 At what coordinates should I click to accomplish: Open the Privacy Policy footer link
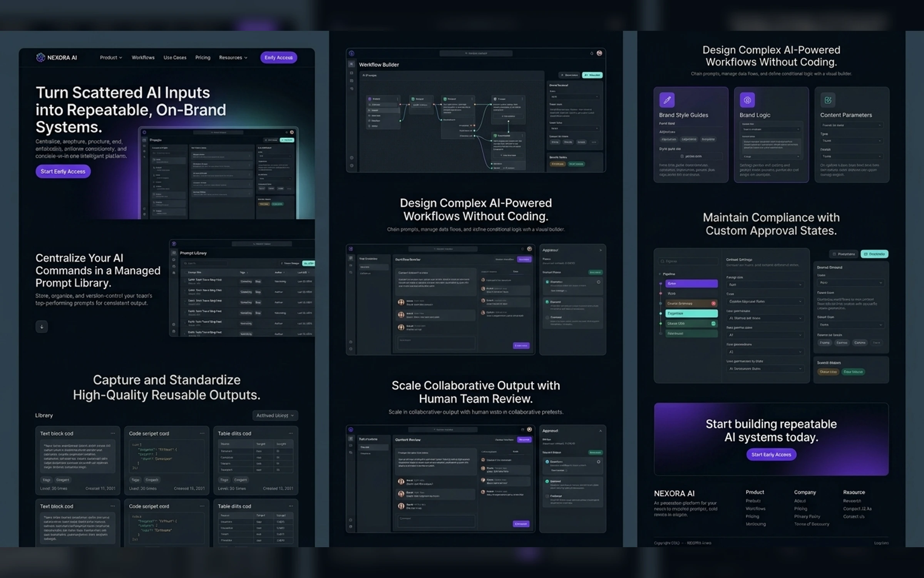point(807,516)
